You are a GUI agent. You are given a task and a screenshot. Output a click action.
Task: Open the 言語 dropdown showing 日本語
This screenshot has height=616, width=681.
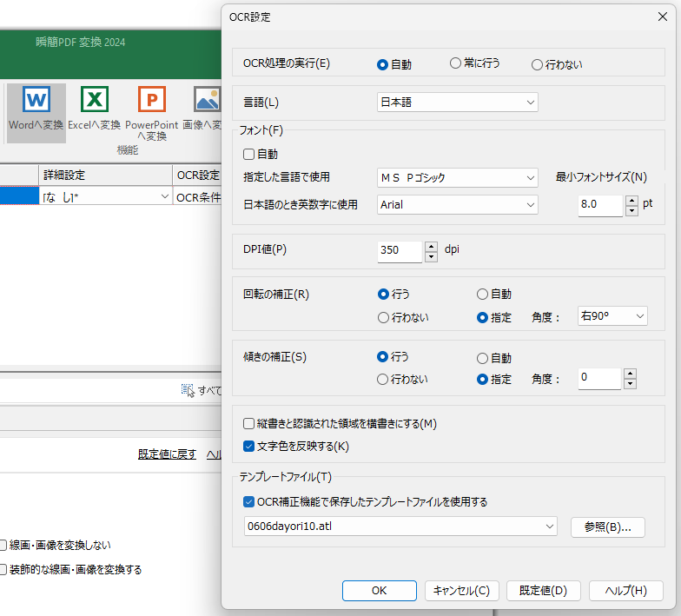[x=458, y=103]
